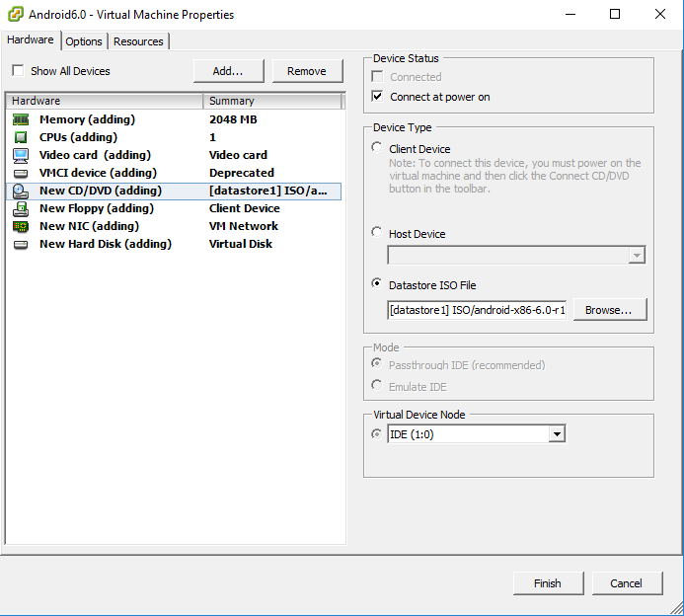The image size is (684, 616).
Task: Click the vSphere logo in title bar
Action: [x=16, y=15]
